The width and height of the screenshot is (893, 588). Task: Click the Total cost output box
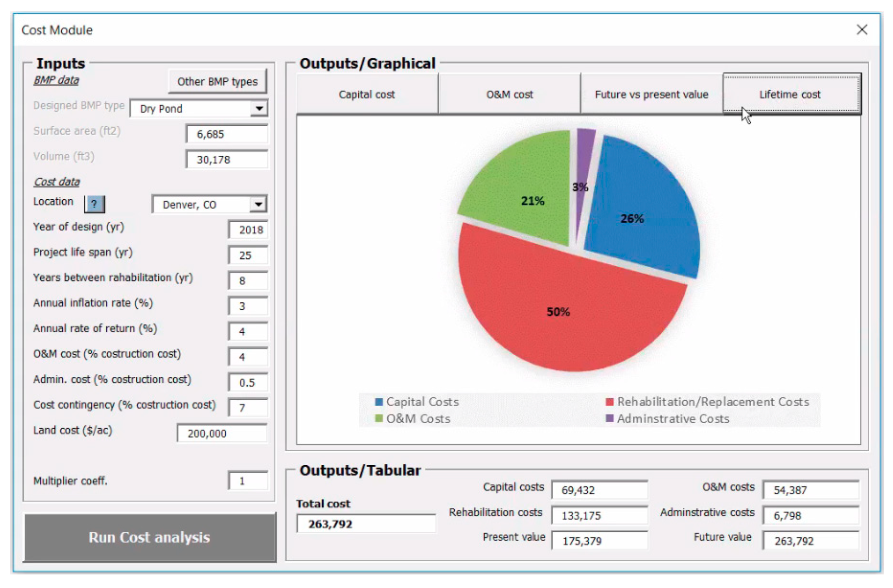click(x=366, y=524)
